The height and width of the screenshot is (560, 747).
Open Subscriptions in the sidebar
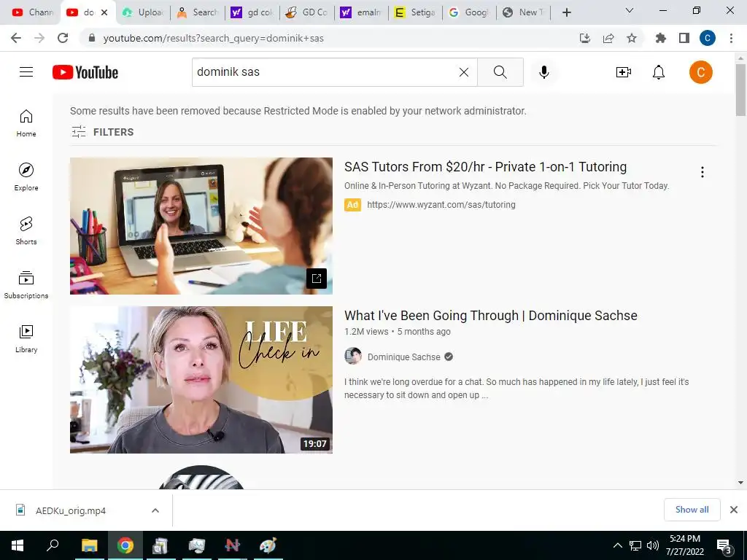[26, 284]
